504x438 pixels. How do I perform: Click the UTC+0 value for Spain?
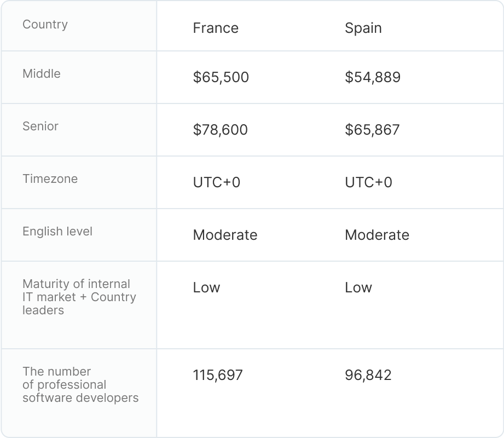368,182
